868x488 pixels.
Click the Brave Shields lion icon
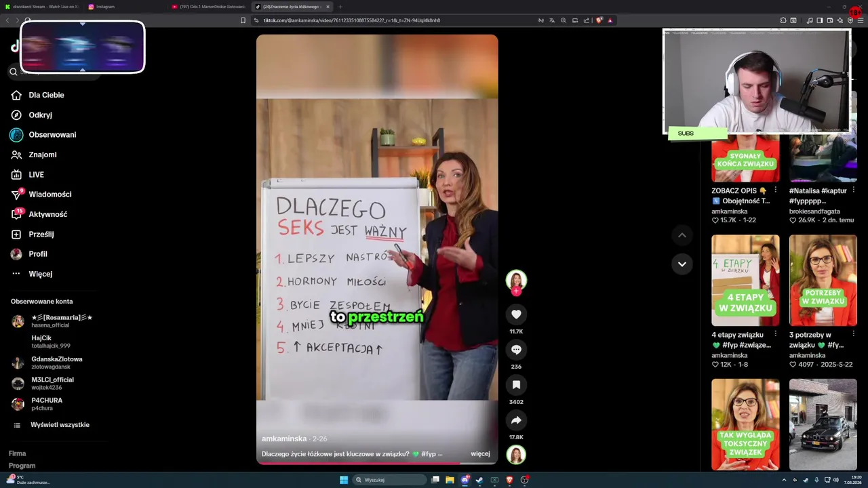pyautogui.click(x=599, y=20)
